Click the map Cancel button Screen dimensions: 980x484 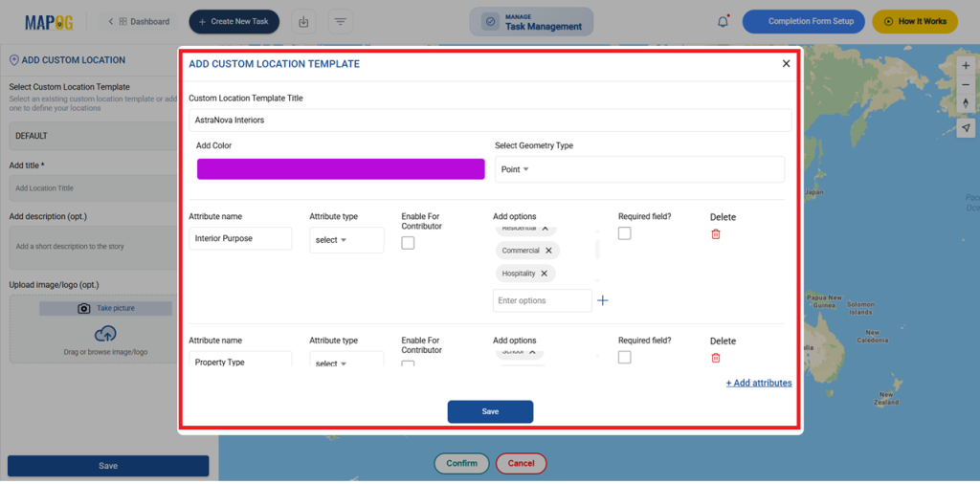[x=522, y=463]
